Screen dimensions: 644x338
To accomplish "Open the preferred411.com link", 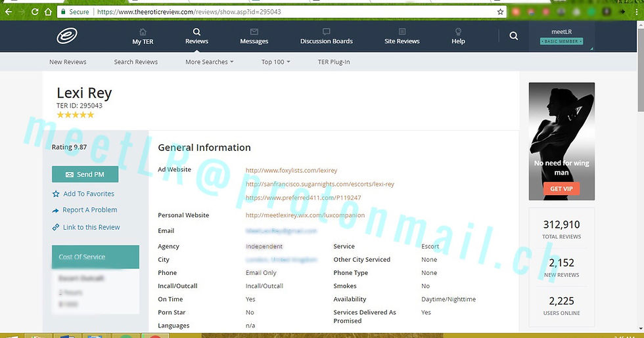I will [303, 198].
